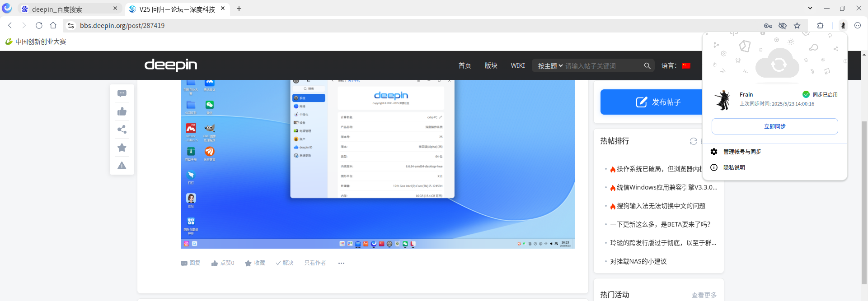
Task: Open the gear icon for 管理帐号与同步
Action: click(x=714, y=152)
